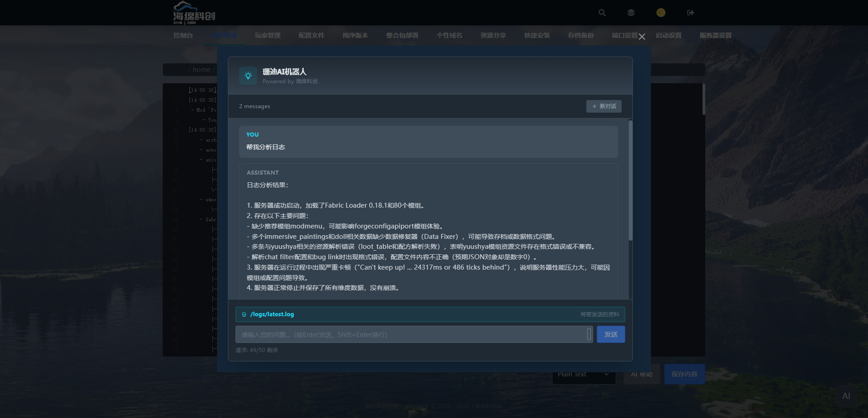
Task: Click the chat messages vertical scrollbar
Action: click(x=630, y=181)
